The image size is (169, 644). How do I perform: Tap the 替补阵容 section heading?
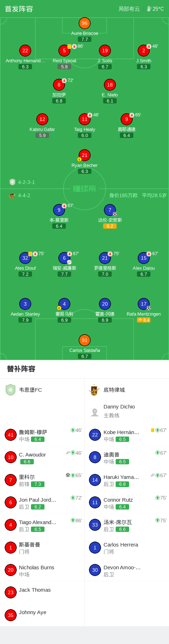click(x=21, y=369)
